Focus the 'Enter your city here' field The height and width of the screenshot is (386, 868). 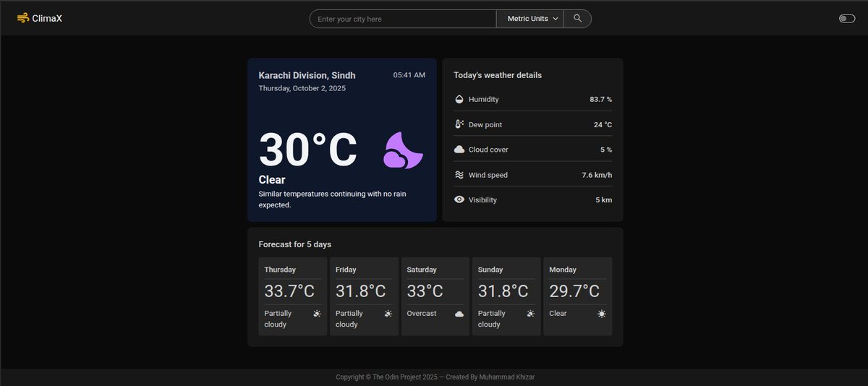click(x=403, y=19)
